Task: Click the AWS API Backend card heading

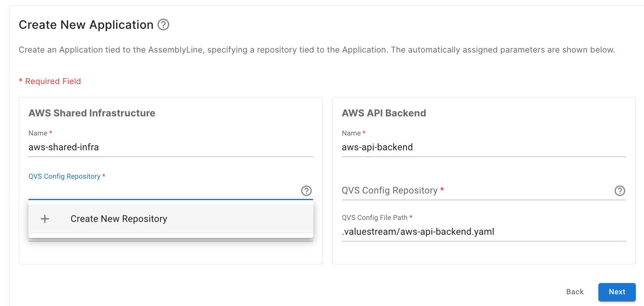Action: (384, 113)
